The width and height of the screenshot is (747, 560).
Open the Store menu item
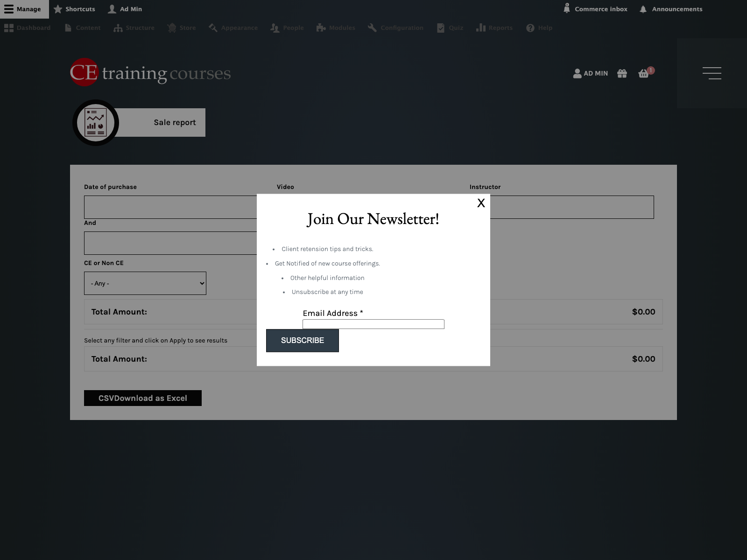(x=182, y=28)
